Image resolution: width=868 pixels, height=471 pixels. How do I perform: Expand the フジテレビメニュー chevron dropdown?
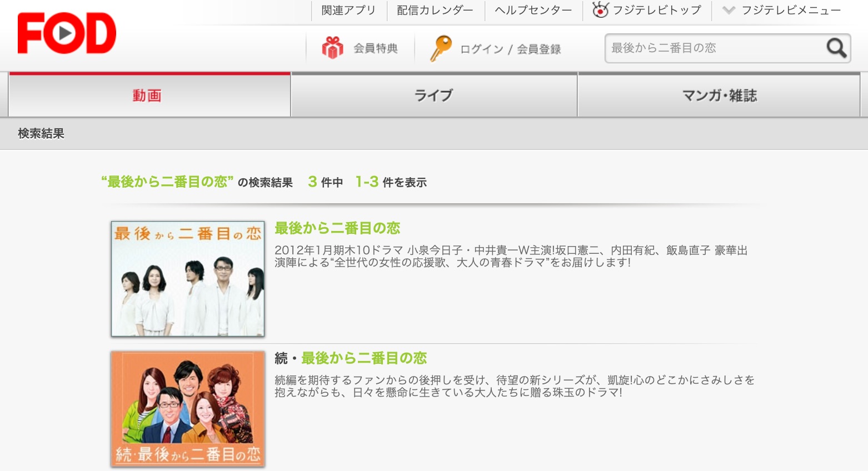point(729,10)
